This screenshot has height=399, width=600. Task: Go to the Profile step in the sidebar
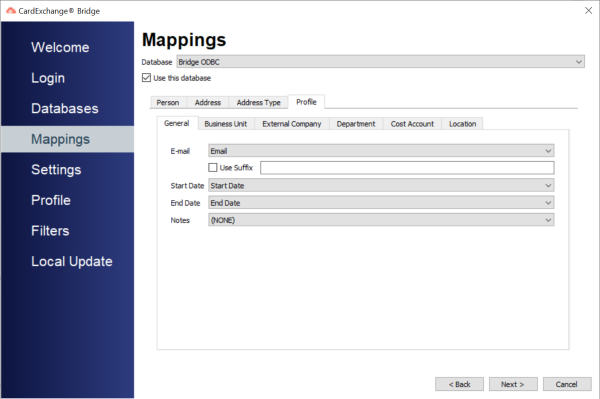(x=51, y=200)
